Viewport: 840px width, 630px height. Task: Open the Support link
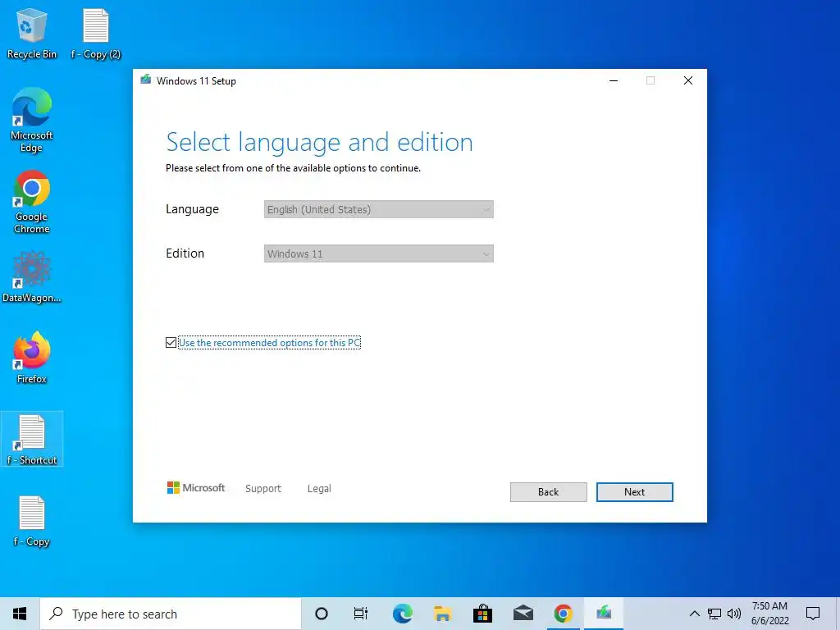point(263,489)
